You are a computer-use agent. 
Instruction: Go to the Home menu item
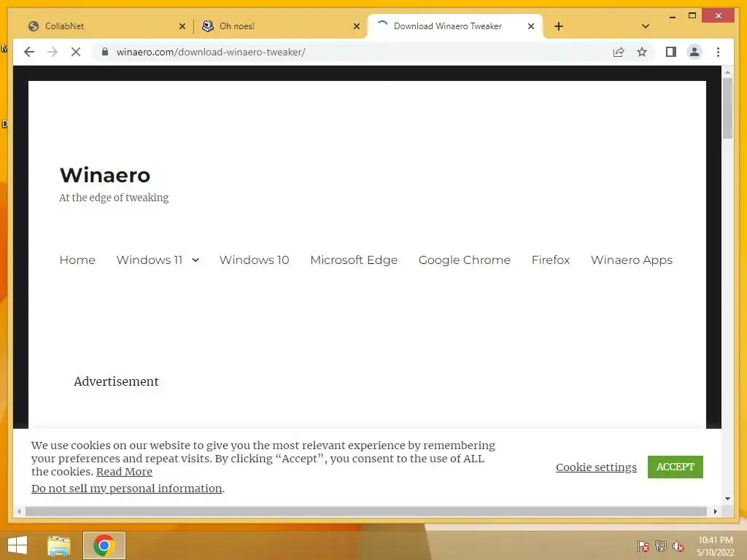click(x=77, y=260)
